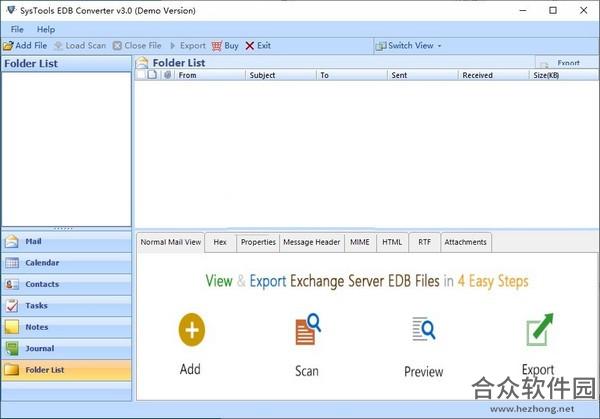Screen dimensions: 600x419
Task: Click the folder icon beside the Folder List heading
Action: (x=142, y=63)
